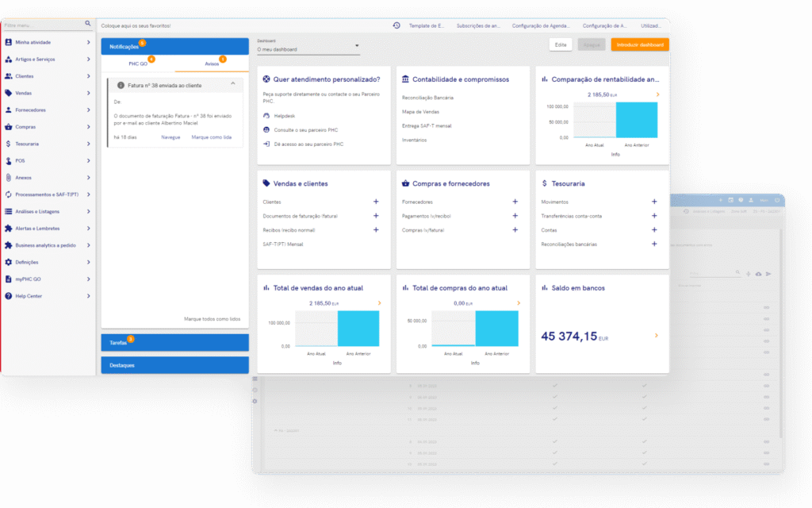Screen dimensions: 812x508
Task: Click the Introduzir dashboard button
Action: pyautogui.click(x=639, y=45)
